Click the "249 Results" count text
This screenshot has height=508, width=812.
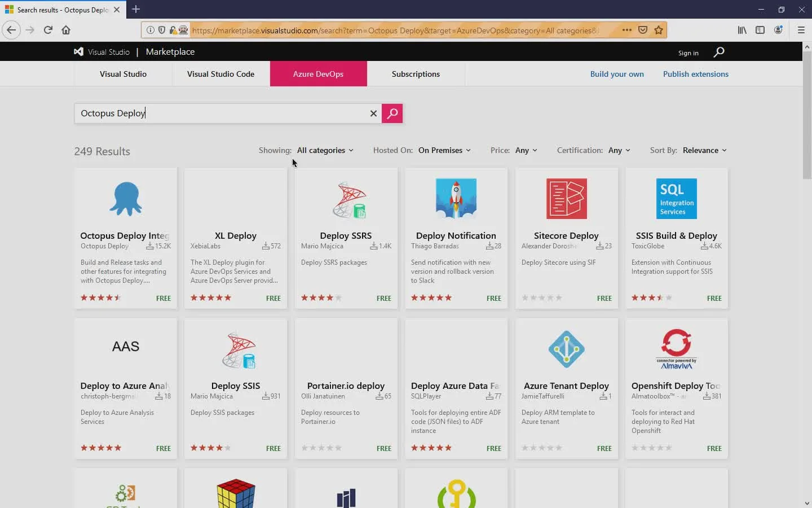click(102, 151)
